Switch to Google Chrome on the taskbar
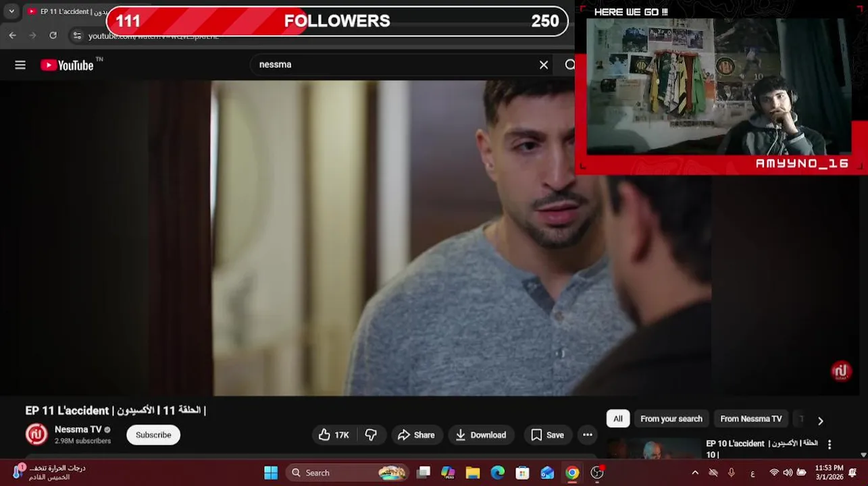 (x=572, y=473)
